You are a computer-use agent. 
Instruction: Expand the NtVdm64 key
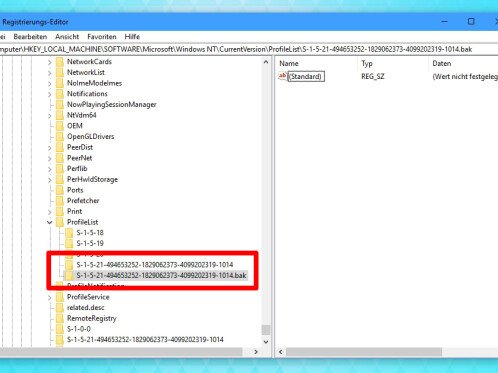pos(49,115)
